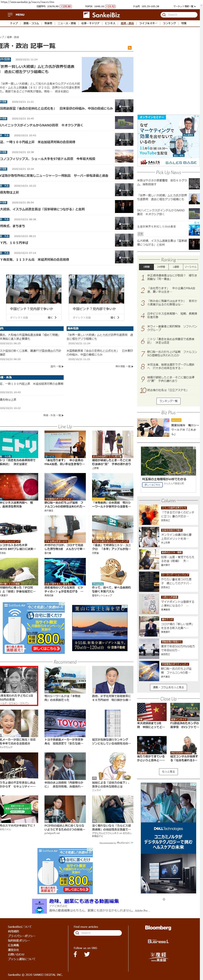Switch ranking to the 24時間 tab
Viewport: 203px width, 980px height.
161,267
